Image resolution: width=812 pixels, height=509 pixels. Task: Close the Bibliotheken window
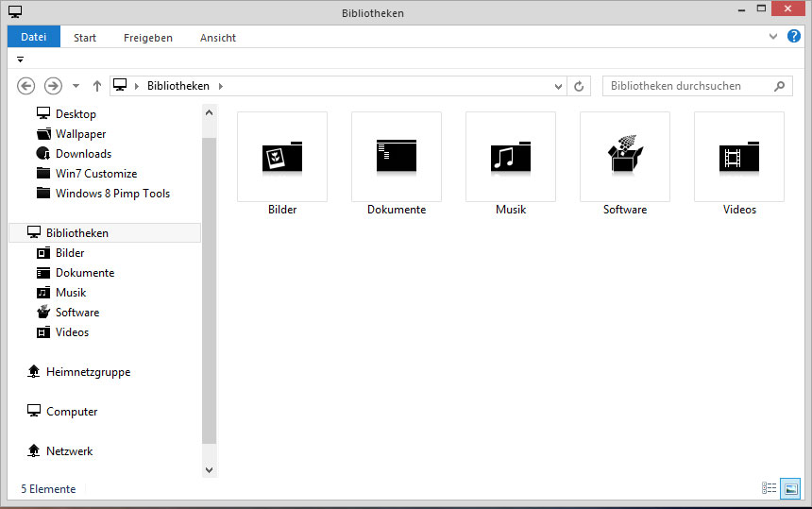click(x=787, y=8)
